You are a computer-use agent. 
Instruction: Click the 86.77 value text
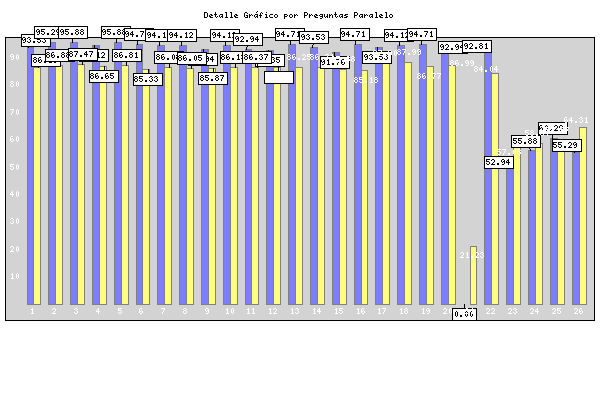pos(429,76)
